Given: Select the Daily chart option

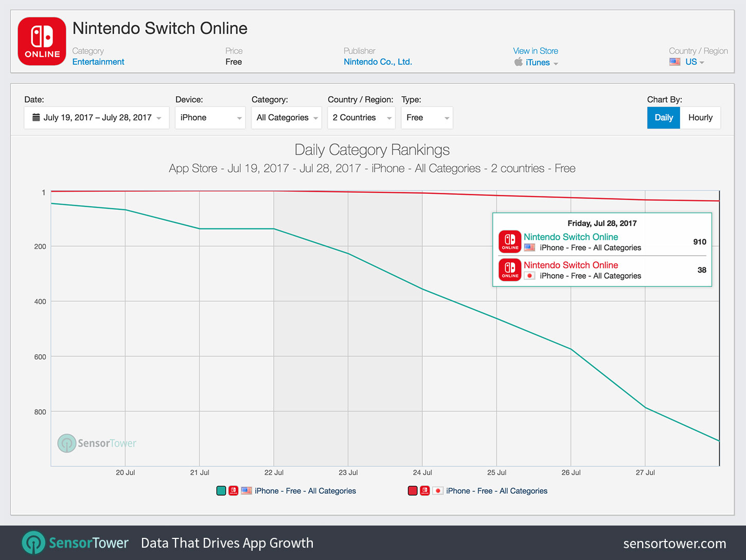Looking at the screenshot, I should (x=663, y=118).
